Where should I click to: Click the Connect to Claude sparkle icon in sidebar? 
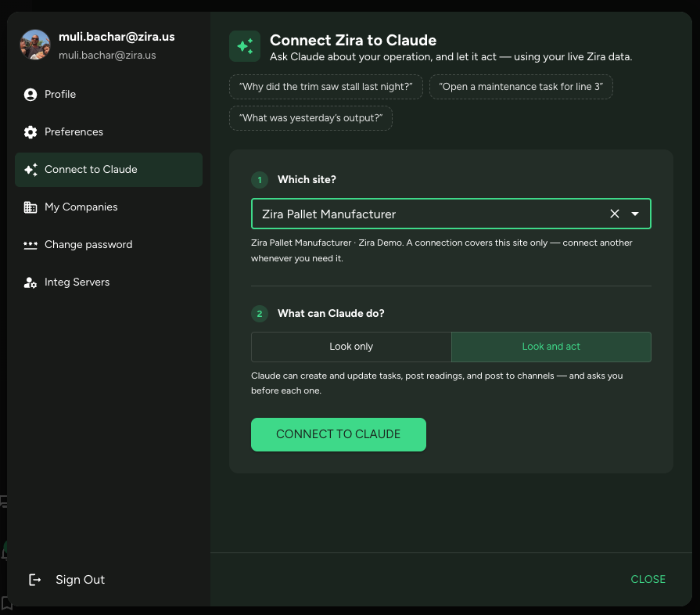pos(31,169)
